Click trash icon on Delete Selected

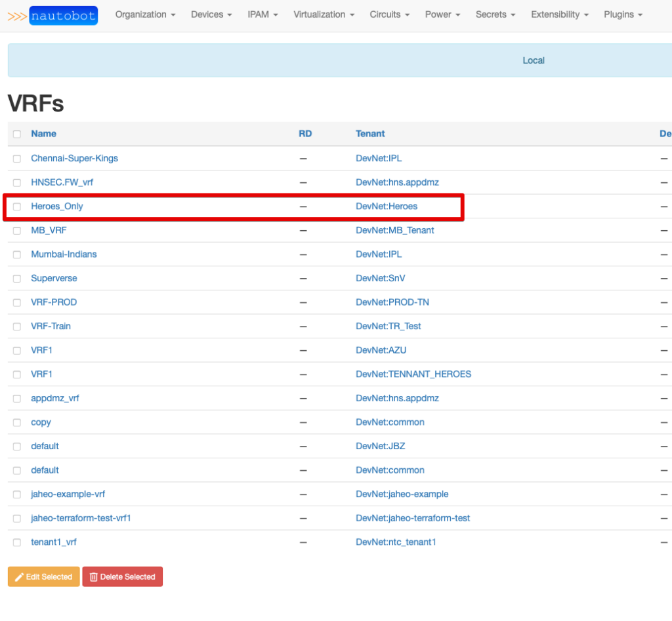(x=93, y=577)
